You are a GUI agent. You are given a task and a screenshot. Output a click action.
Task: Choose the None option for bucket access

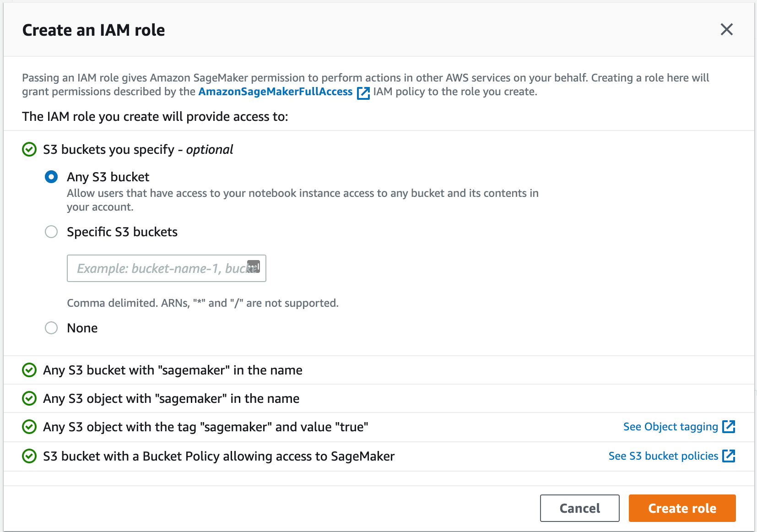click(51, 328)
